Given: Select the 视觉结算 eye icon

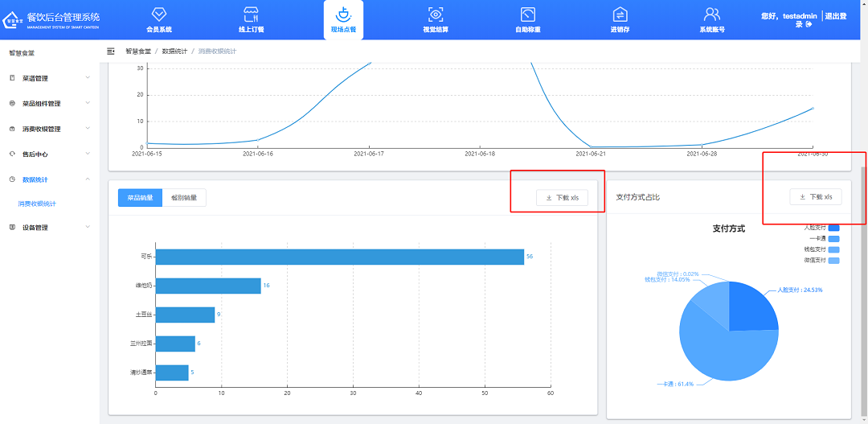Looking at the screenshot, I should pos(436,14).
